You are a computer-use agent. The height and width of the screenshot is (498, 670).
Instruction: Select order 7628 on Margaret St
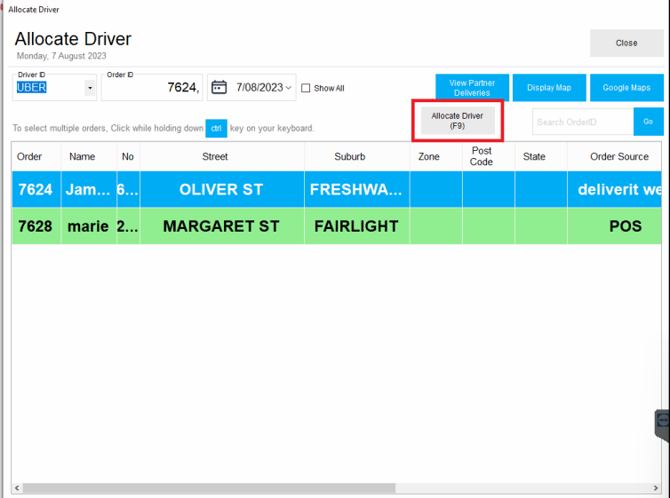(220, 226)
